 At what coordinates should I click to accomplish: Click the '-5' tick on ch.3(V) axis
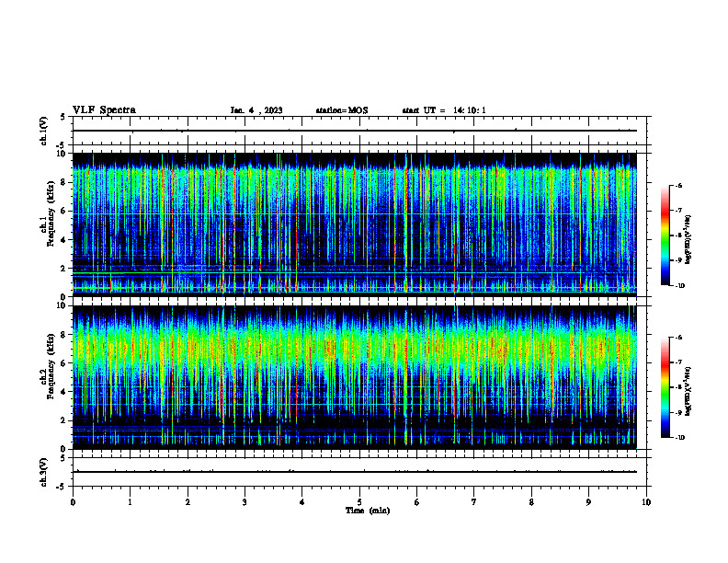(62, 487)
